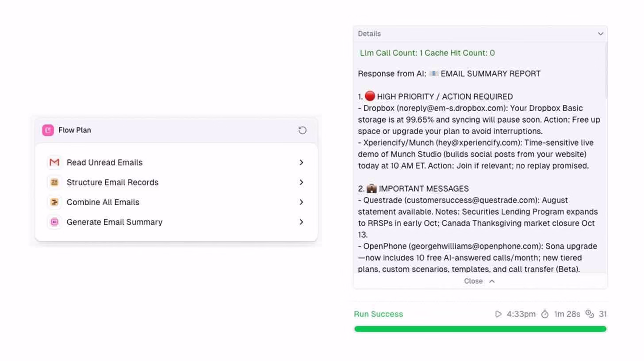
Task: Expand the Read Unread Emails step chevron
Action: [301, 162]
